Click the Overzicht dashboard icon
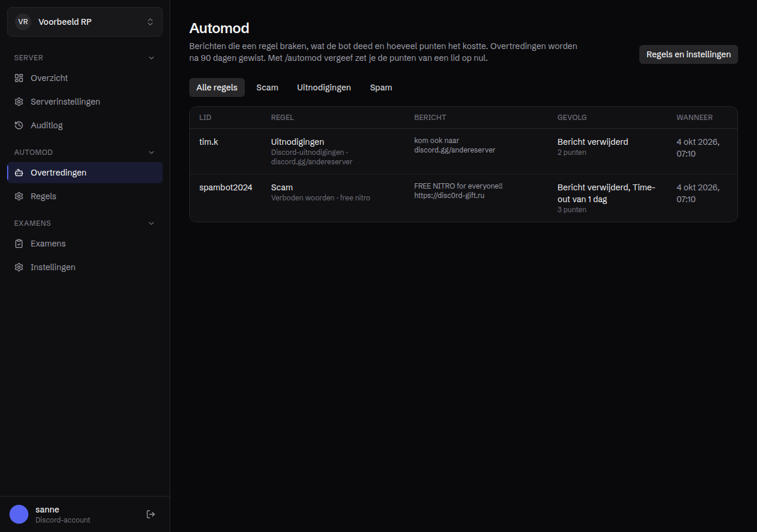Image resolution: width=757 pixels, height=532 pixels. pos(19,78)
